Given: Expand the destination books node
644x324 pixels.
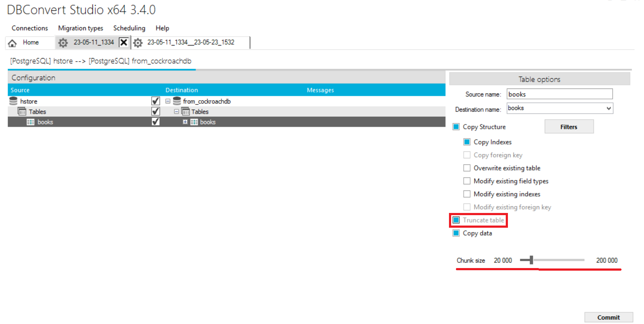Looking at the screenshot, I should click(185, 122).
